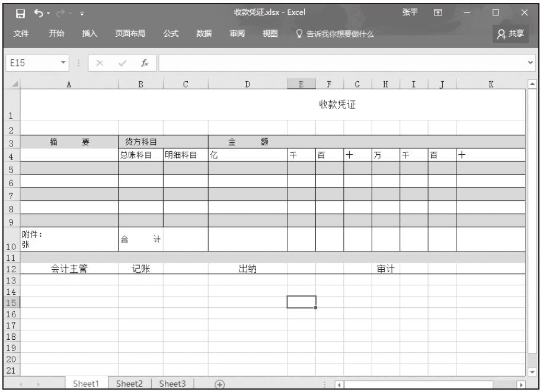Click the 共享 share icon button
Image resolution: width=543 pixels, height=392 pixels.
pos(512,34)
